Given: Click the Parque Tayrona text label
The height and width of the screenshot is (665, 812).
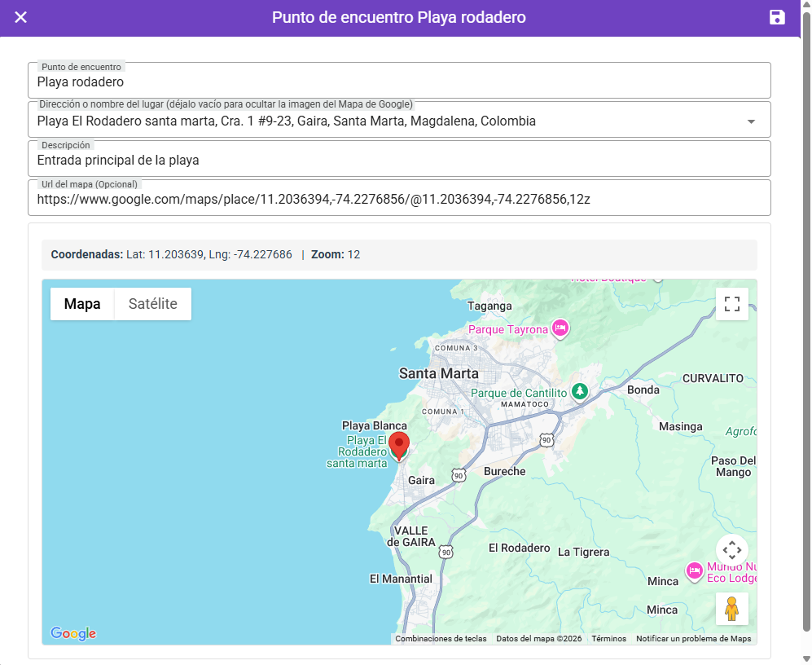Looking at the screenshot, I should (508, 330).
